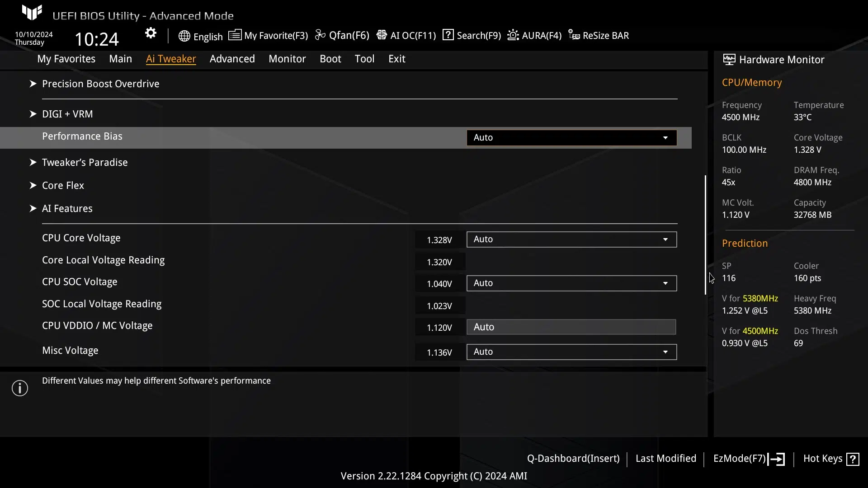Click the Core Local Voltage Reading 1.320V value

tap(439, 262)
